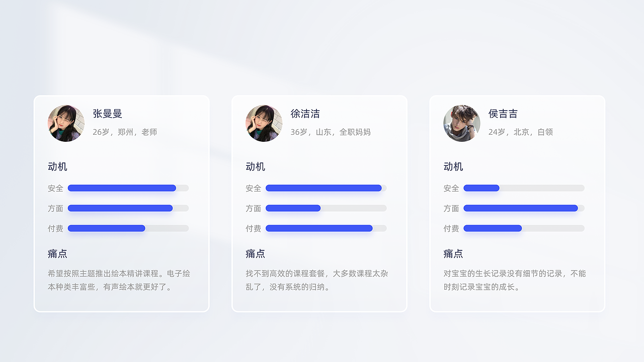Click 侯吉吉's 方面 progress bar

point(523,208)
